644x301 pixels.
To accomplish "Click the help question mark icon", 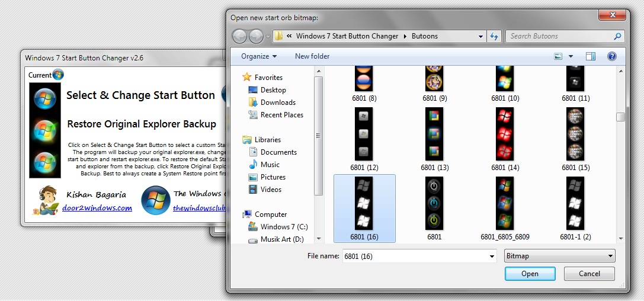I will [611, 56].
